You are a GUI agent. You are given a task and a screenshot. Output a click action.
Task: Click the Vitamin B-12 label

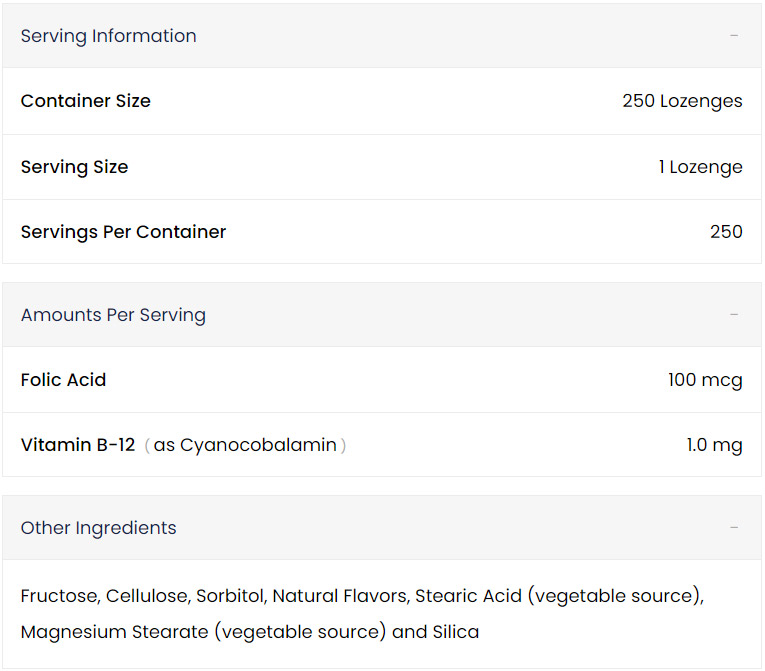click(78, 445)
